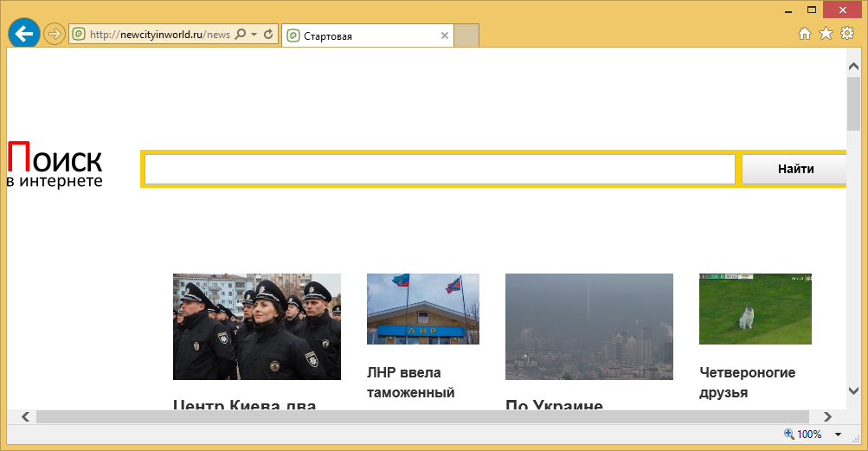Open Favorites star icon
Screen dimensions: 868x451
(x=826, y=34)
